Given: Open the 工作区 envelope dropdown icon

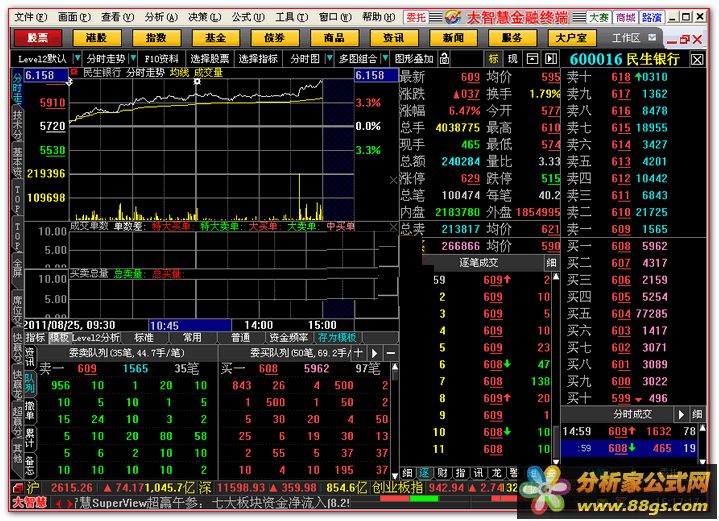Looking at the screenshot, I should pyautogui.click(x=652, y=37).
